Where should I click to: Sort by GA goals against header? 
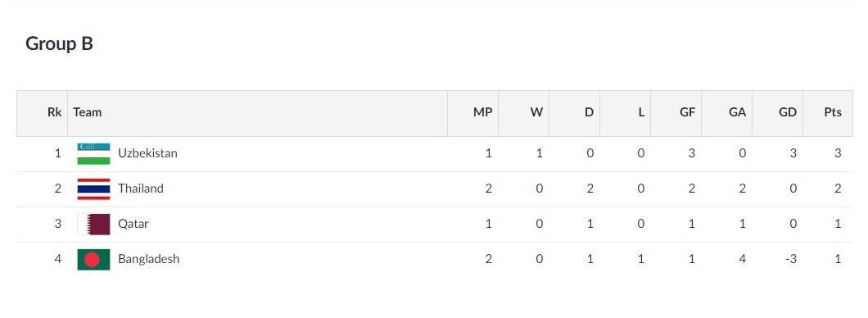[x=737, y=112]
